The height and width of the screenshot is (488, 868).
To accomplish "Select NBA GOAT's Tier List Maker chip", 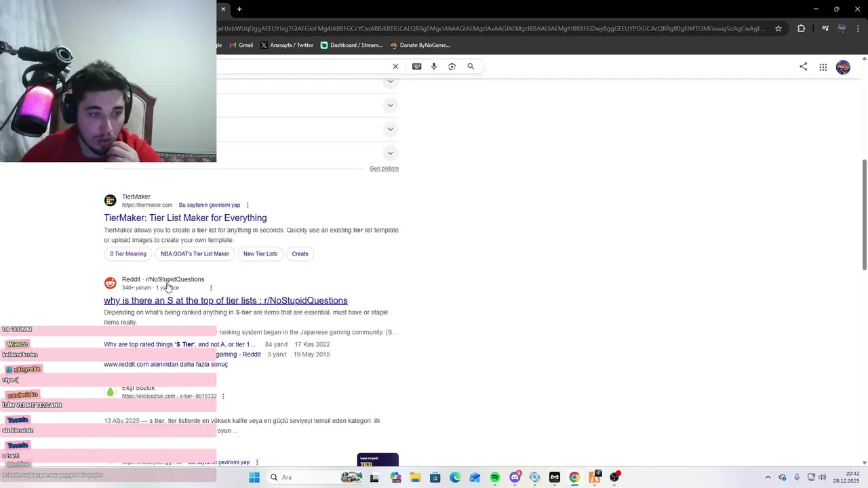I will point(195,254).
